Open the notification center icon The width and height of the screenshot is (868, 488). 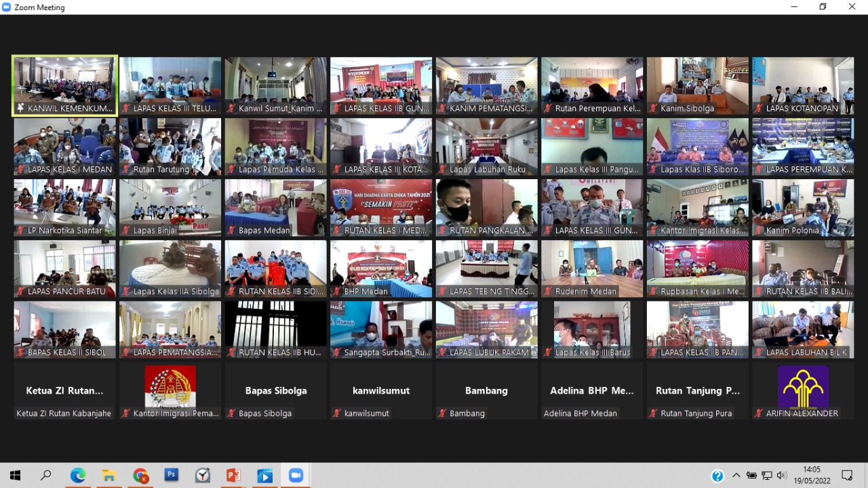847,476
